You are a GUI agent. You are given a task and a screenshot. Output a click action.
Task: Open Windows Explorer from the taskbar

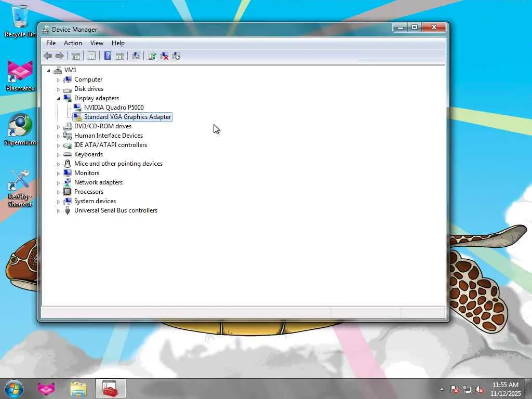78,389
